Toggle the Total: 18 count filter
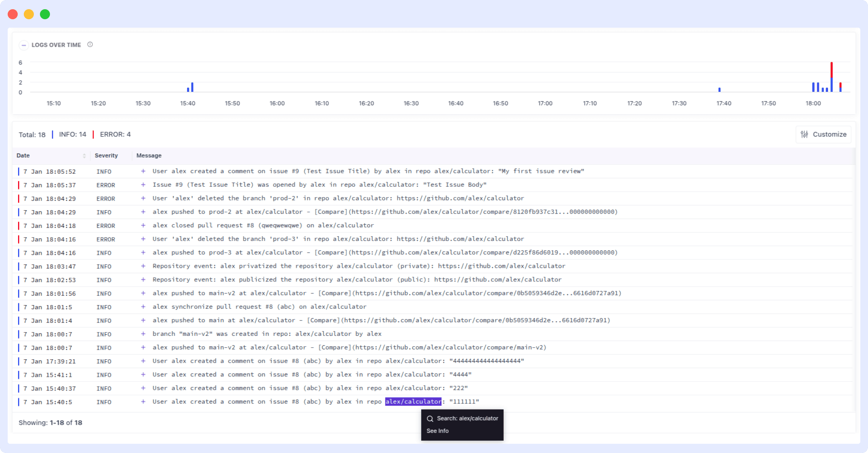 (32, 134)
